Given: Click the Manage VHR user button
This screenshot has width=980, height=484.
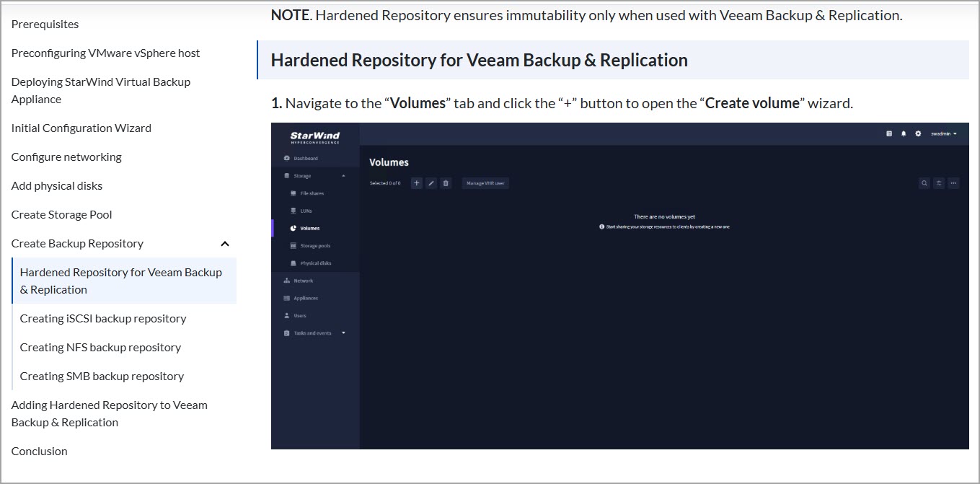Looking at the screenshot, I should click(485, 183).
